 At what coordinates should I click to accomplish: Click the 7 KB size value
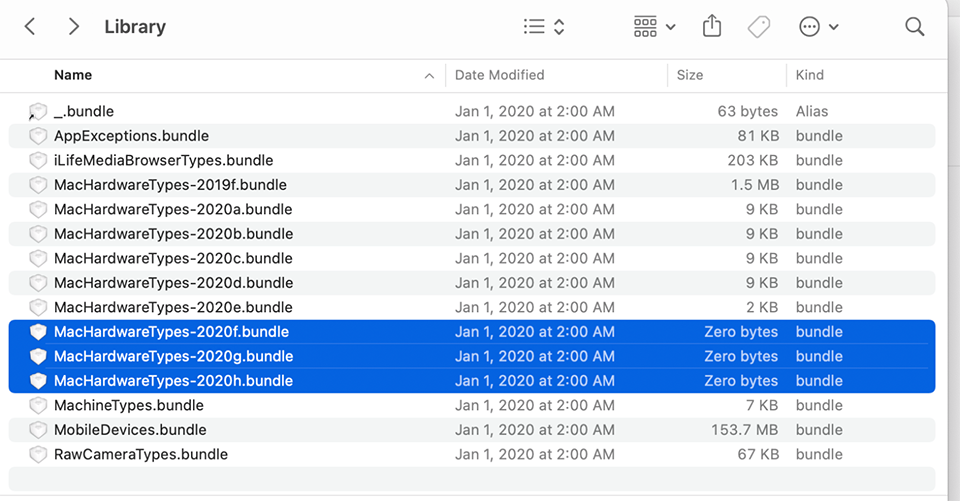coord(762,405)
